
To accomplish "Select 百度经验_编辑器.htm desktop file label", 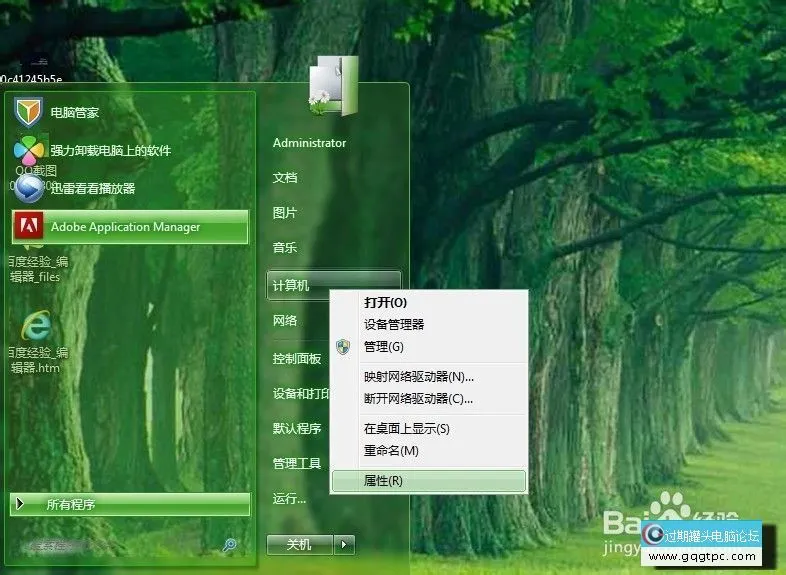I will (38, 359).
